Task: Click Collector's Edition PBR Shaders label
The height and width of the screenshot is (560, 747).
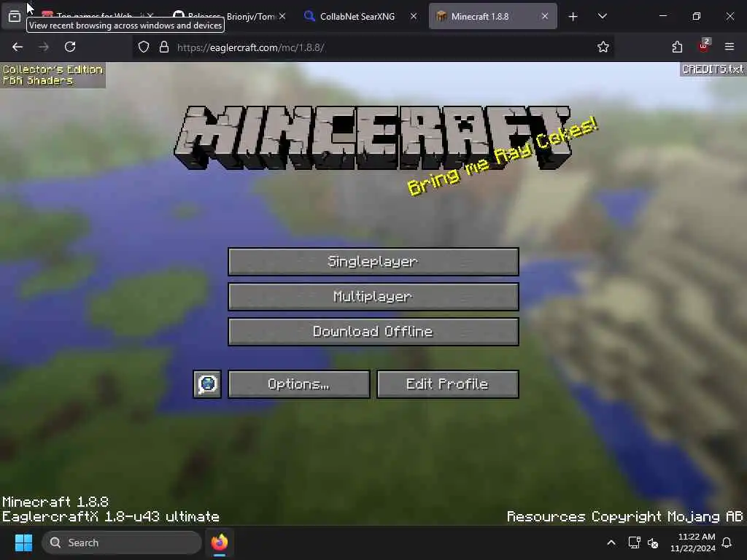Action: pyautogui.click(x=53, y=75)
